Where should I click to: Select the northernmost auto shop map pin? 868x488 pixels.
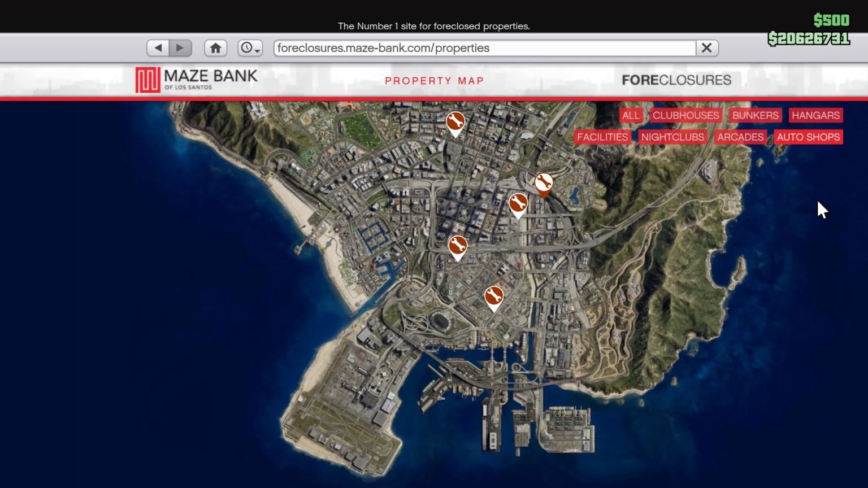point(455,122)
